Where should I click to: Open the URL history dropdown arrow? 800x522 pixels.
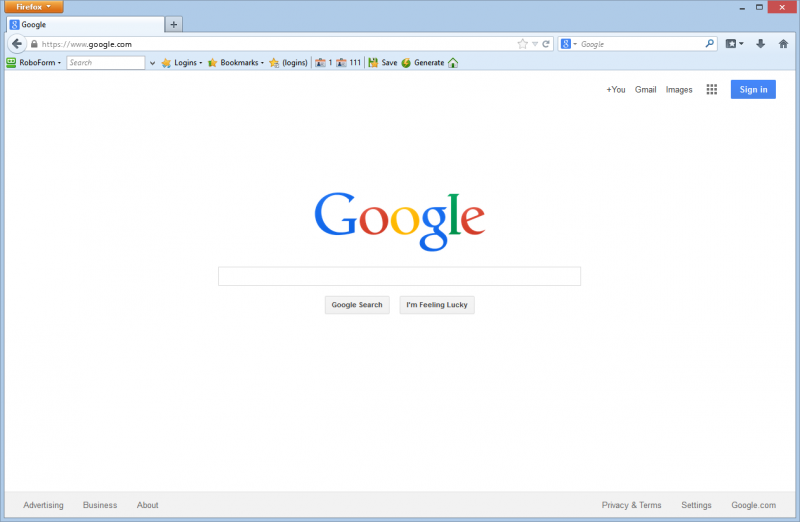point(535,44)
